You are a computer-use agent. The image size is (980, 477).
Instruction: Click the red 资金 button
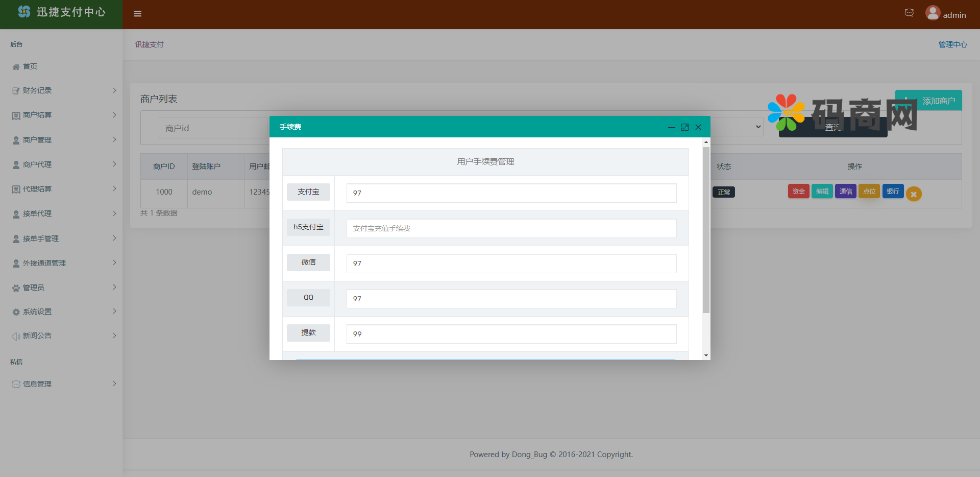pos(798,192)
